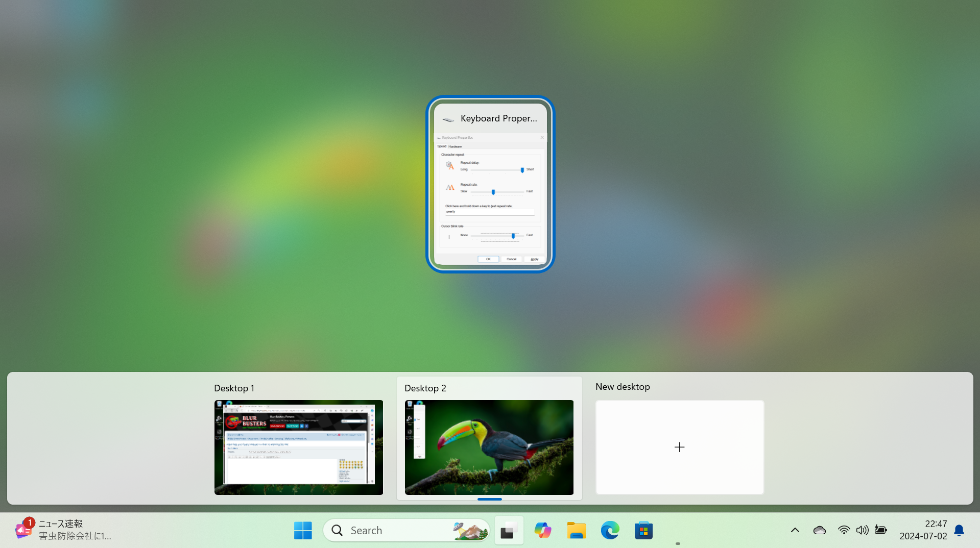Open Microsoft Edge from the taskbar
This screenshot has height=548, width=980.
click(610, 530)
